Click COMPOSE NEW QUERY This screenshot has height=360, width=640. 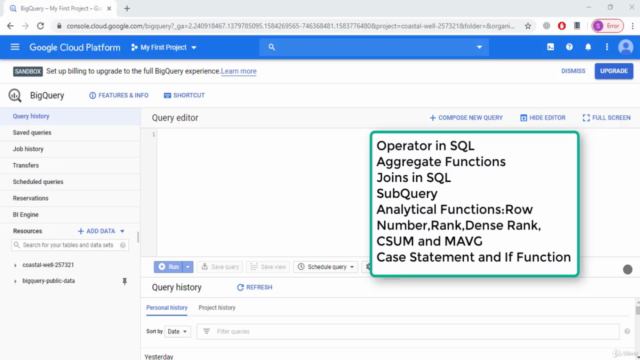point(466,118)
